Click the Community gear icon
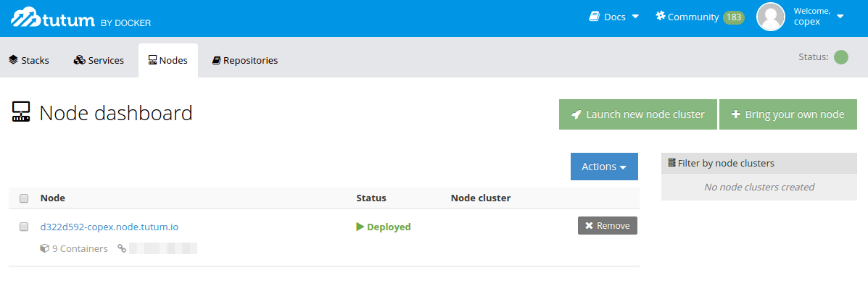 point(661,16)
